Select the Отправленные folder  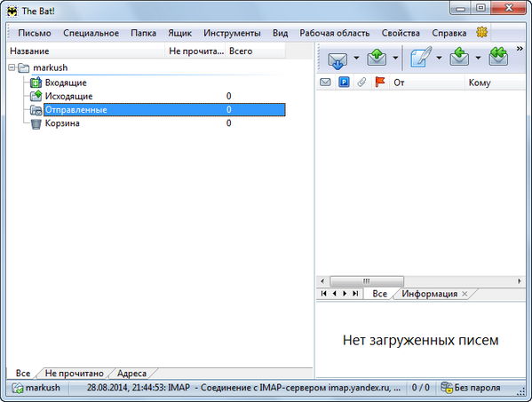click(x=164, y=109)
